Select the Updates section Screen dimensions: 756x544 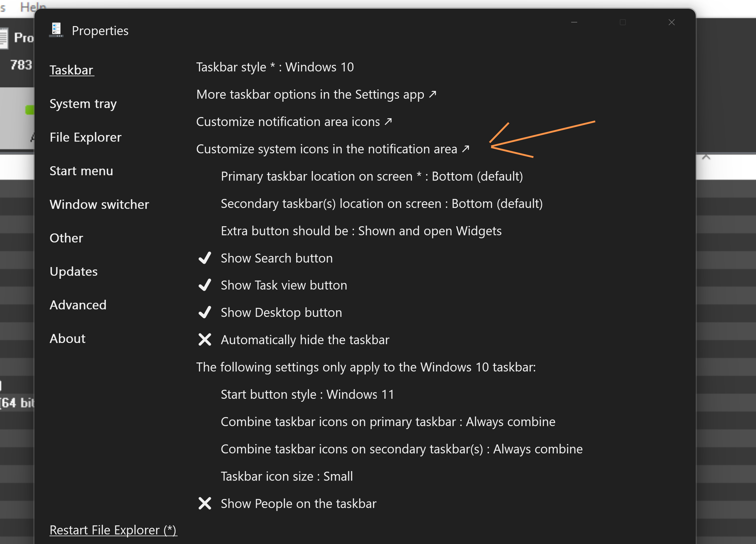pyautogui.click(x=74, y=271)
